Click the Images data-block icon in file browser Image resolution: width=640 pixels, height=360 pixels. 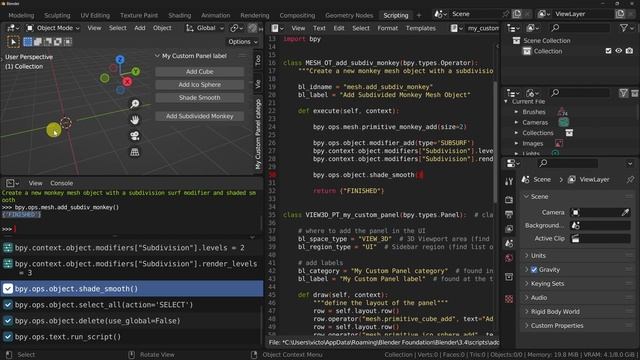pos(559,143)
